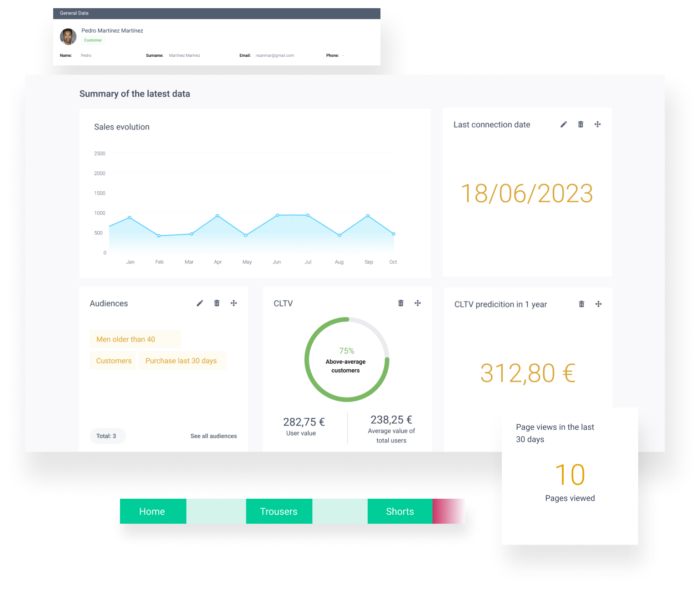Click move handle on Last connection date
This screenshot has height=590, width=700.
point(598,124)
